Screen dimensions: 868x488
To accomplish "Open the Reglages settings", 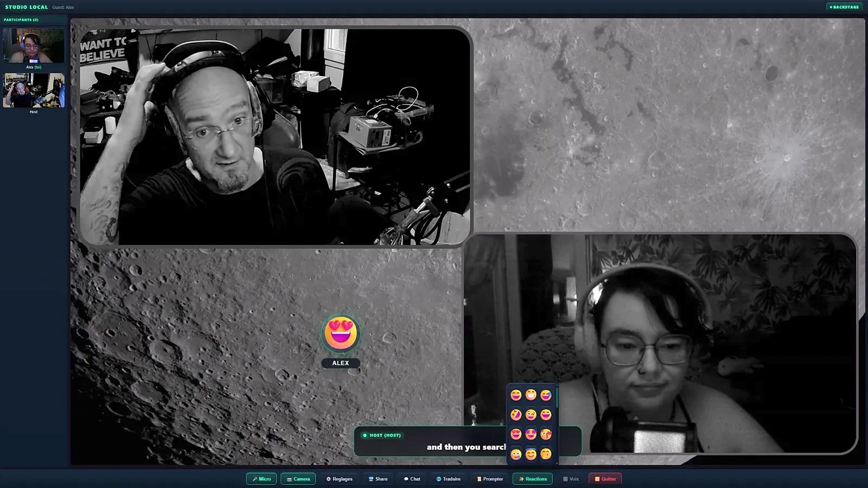I will [339, 479].
